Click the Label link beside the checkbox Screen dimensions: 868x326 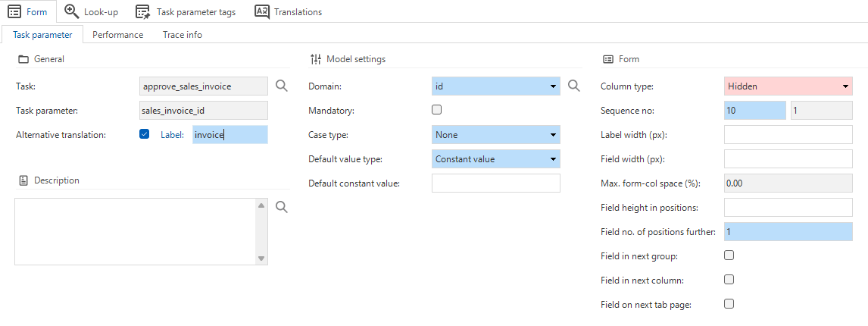(x=172, y=134)
